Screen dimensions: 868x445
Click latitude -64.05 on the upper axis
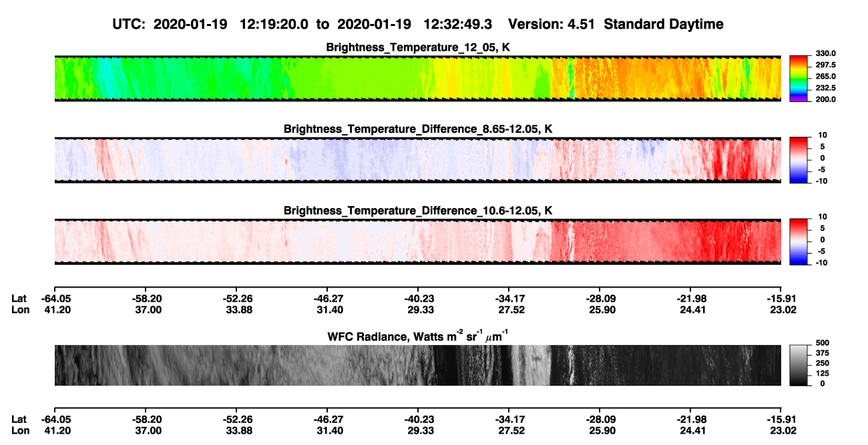point(56,298)
